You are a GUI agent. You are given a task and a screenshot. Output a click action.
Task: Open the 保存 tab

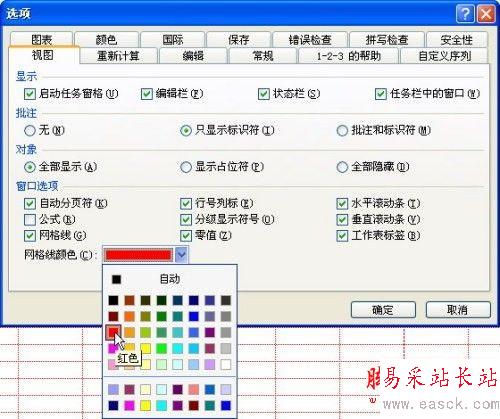point(239,40)
